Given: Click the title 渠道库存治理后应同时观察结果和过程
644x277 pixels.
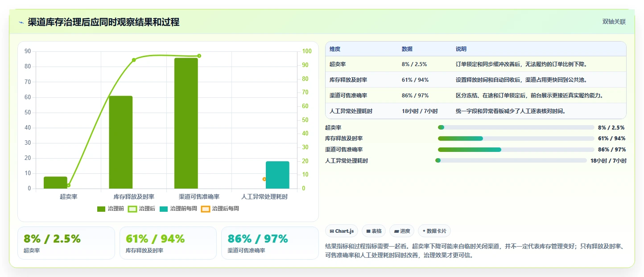Looking at the screenshot, I should point(103,22).
